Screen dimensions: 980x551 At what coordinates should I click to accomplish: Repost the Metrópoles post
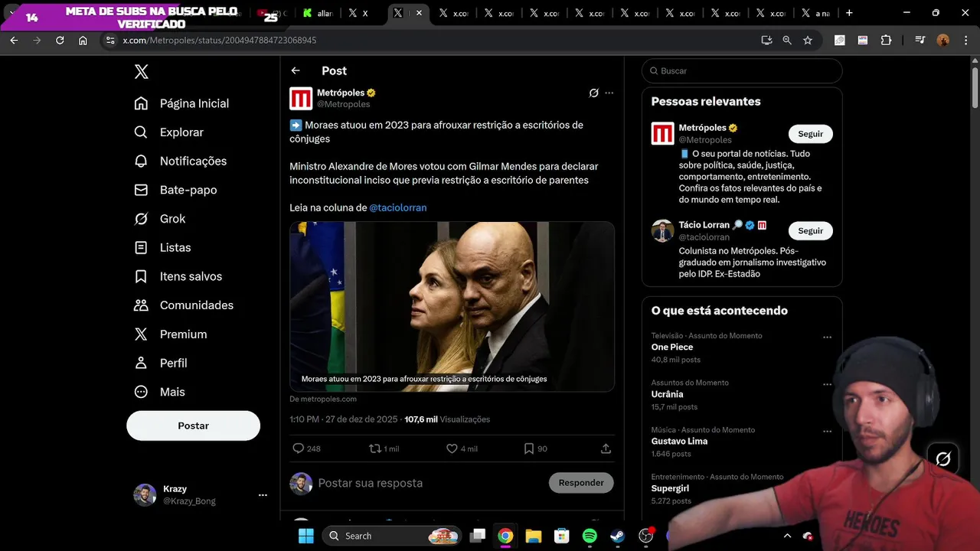[x=375, y=448]
